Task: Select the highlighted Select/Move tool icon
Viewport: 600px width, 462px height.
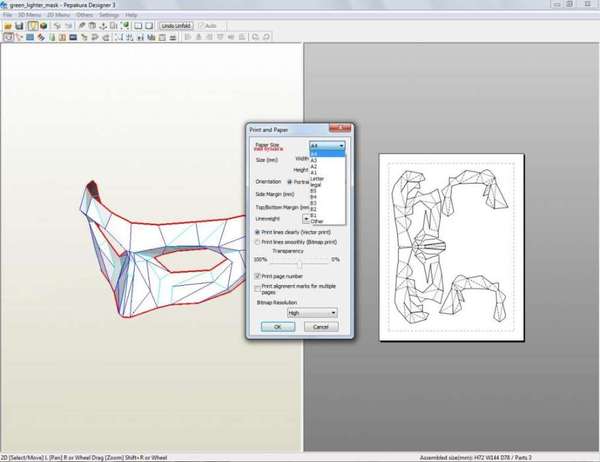Action: [x=8, y=37]
